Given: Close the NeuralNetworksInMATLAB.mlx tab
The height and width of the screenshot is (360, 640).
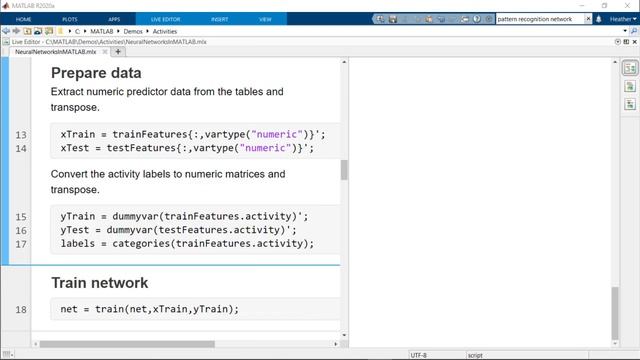Looking at the screenshot, I should pyautogui.click(x=105, y=52).
